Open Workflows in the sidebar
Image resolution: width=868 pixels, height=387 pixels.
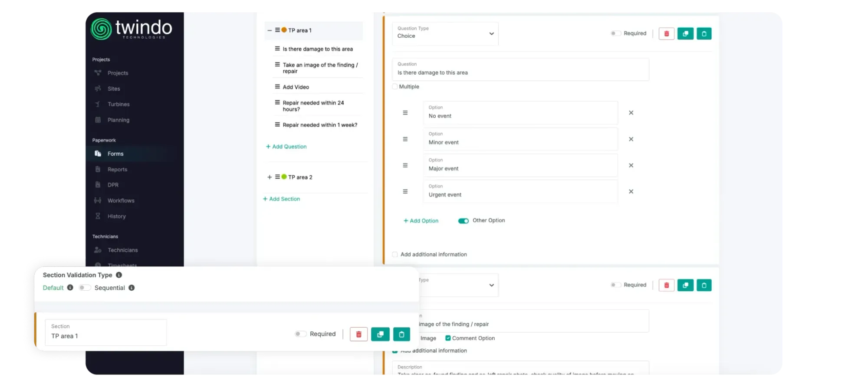click(121, 200)
